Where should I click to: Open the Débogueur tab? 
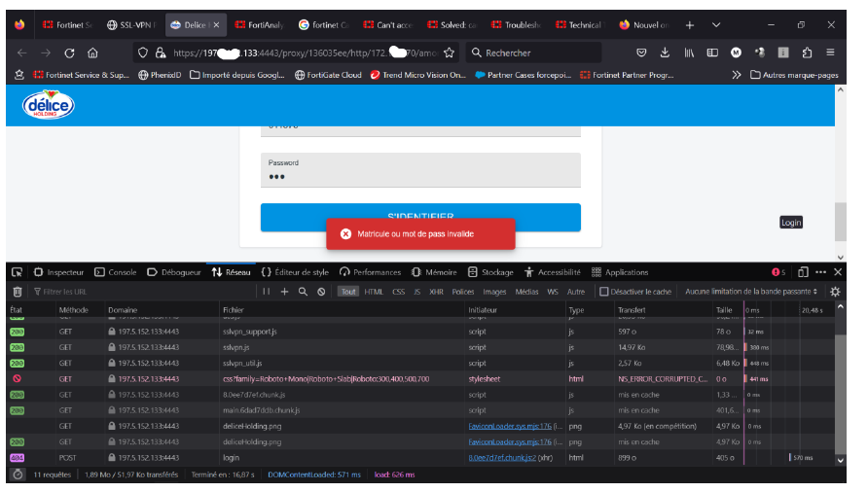[174, 272]
